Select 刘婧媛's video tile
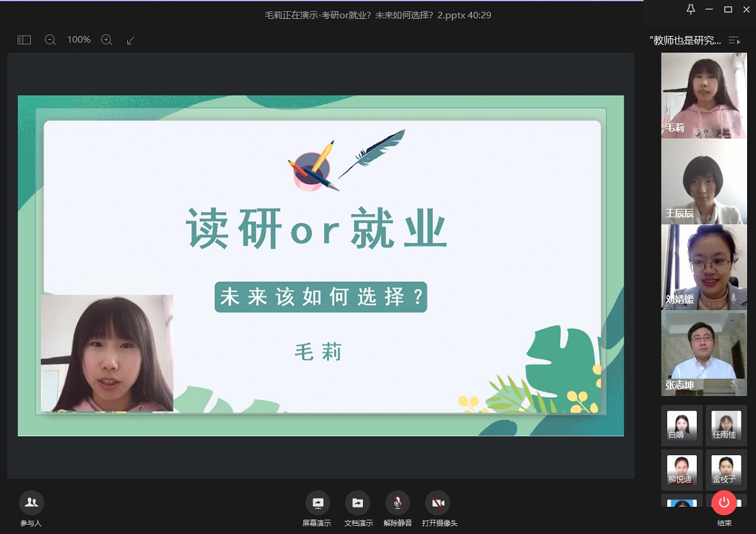 [x=704, y=267]
